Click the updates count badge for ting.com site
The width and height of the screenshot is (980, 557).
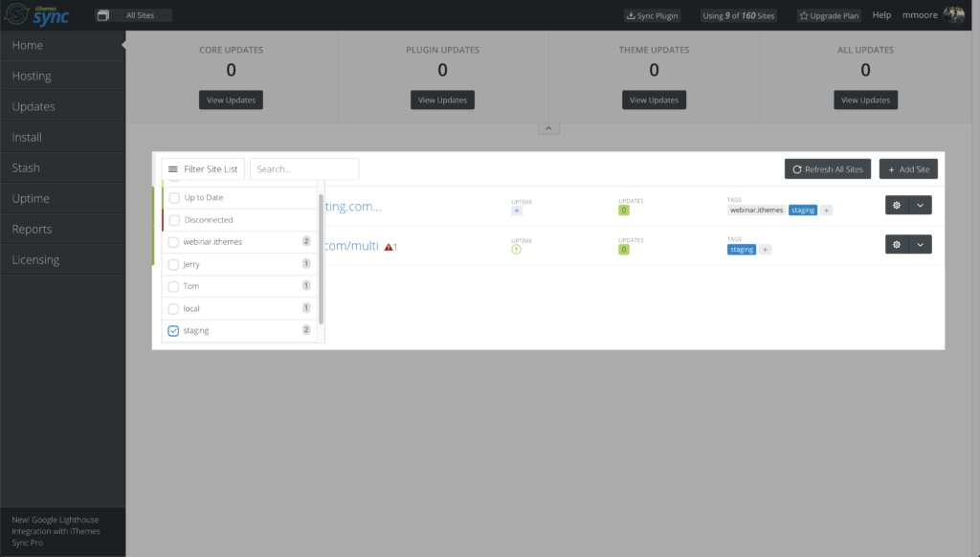click(624, 210)
